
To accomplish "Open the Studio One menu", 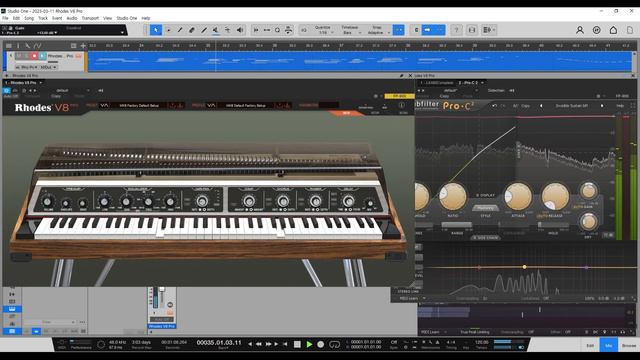I will 127,18.
